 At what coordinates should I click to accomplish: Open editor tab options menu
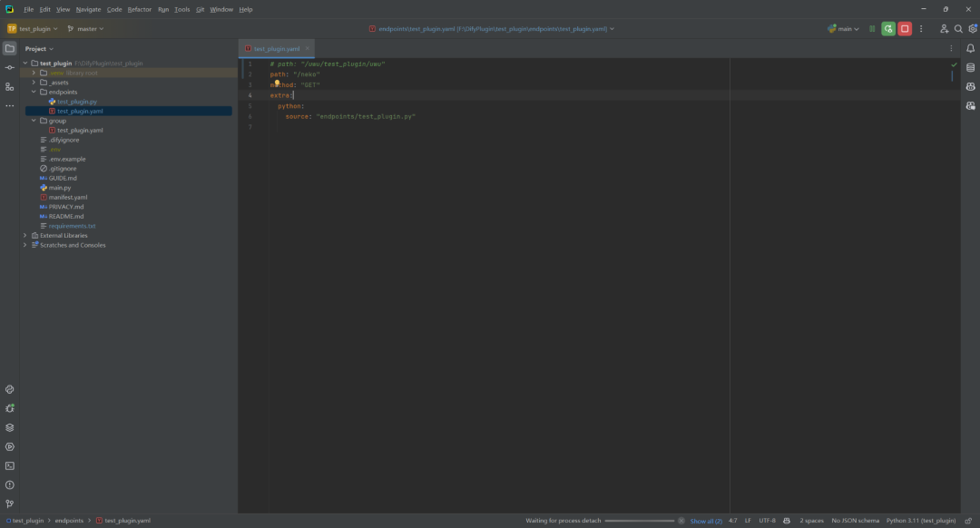tap(951, 48)
